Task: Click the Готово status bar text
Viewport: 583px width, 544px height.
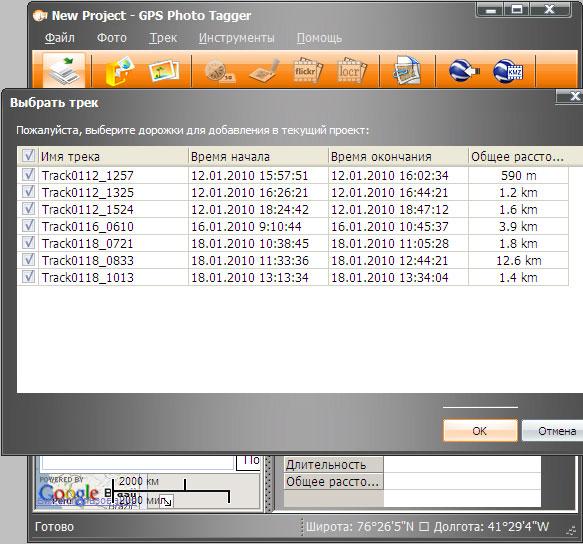Action: coord(54,527)
